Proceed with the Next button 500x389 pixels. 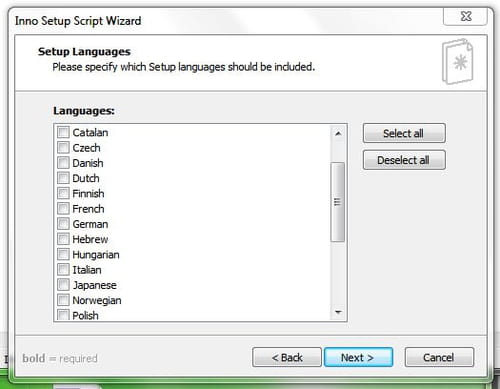(x=358, y=357)
